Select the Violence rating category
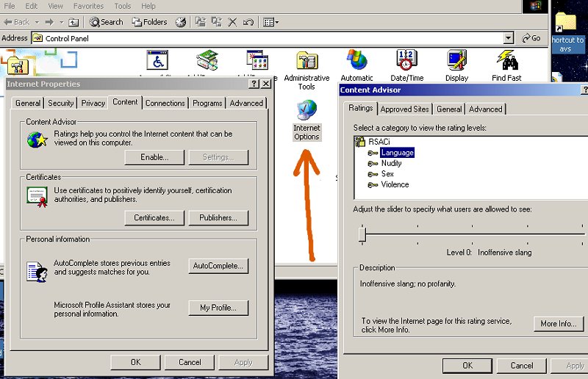 coord(395,184)
